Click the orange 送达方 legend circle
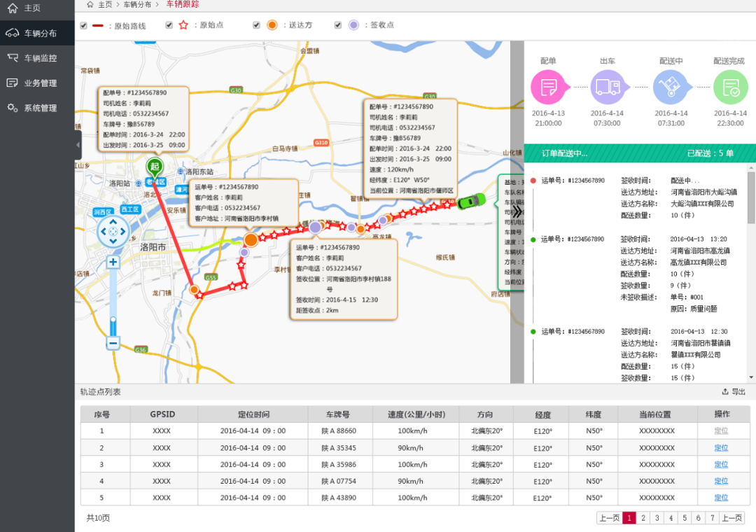The width and height of the screenshot is (756, 532). click(x=272, y=25)
